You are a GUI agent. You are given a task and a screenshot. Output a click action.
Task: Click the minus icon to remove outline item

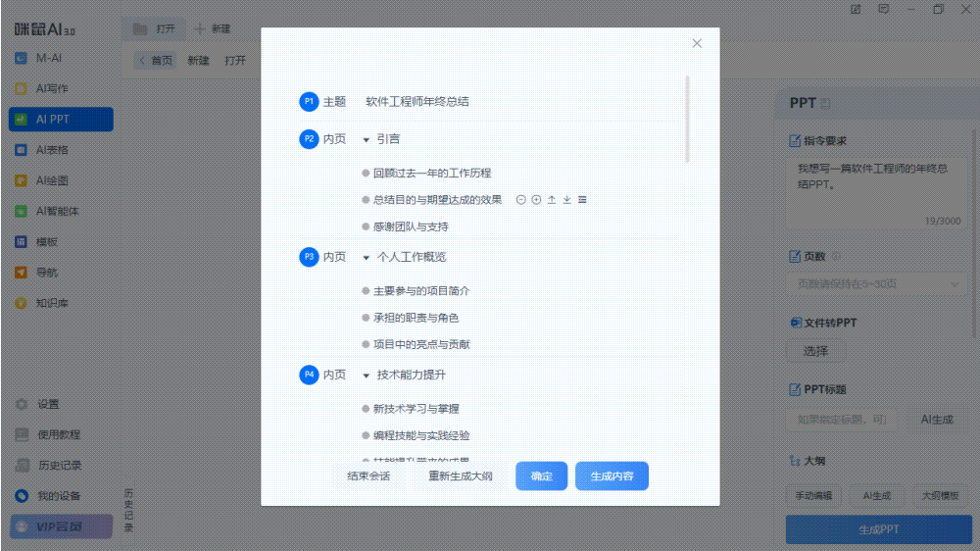pos(520,200)
